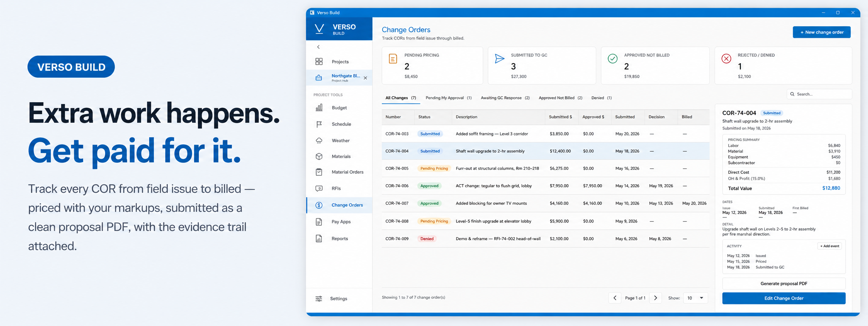
Task: Click Pending Pricing badge on COR-74-008
Action: (434, 221)
